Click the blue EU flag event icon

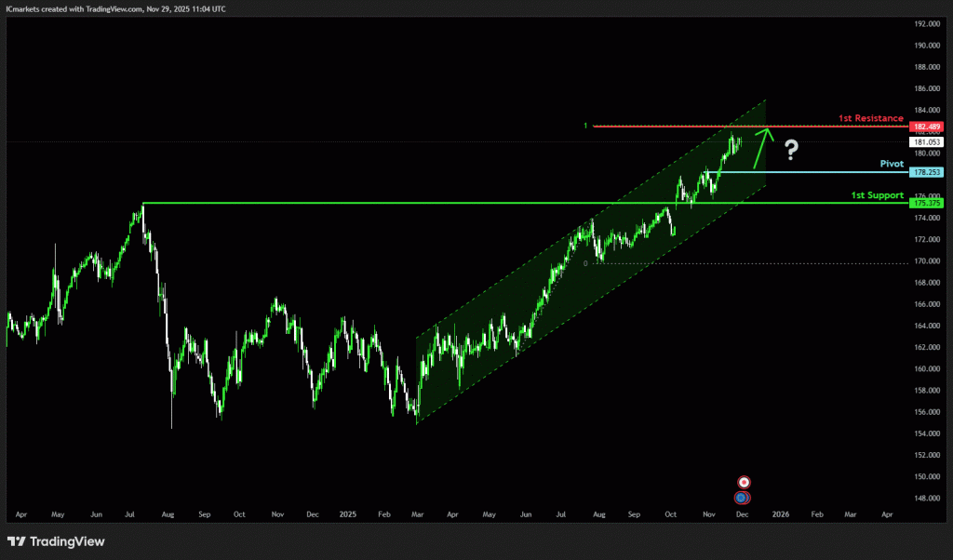(741, 498)
